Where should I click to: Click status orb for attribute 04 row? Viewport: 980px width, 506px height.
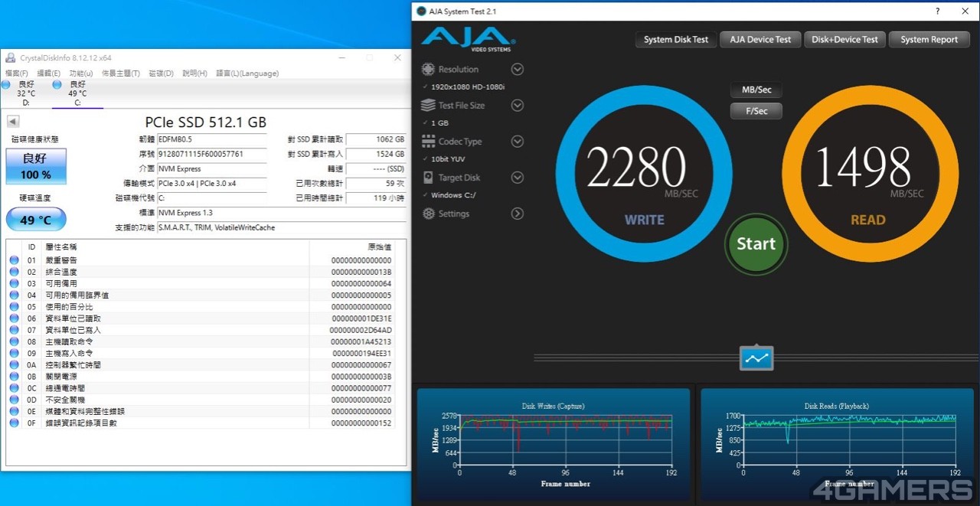[x=14, y=295]
